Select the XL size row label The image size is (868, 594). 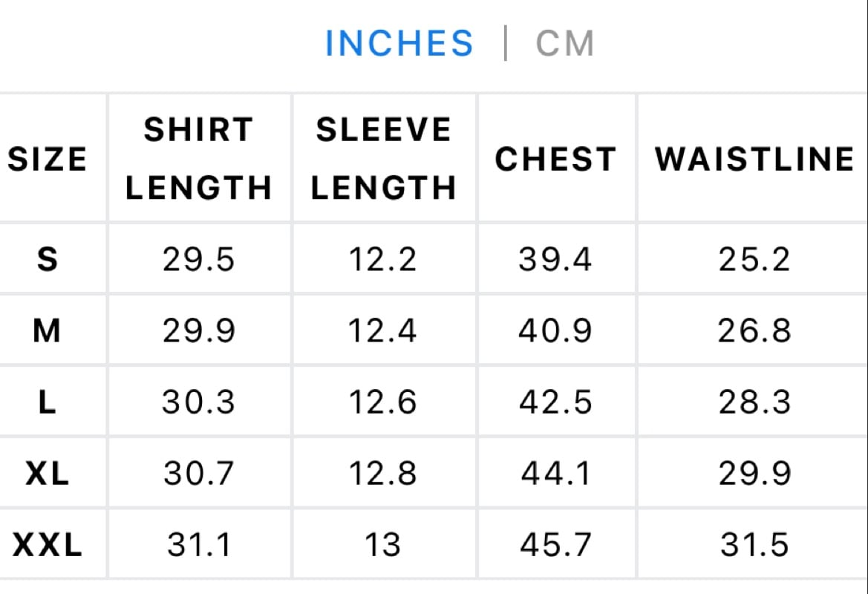point(48,473)
